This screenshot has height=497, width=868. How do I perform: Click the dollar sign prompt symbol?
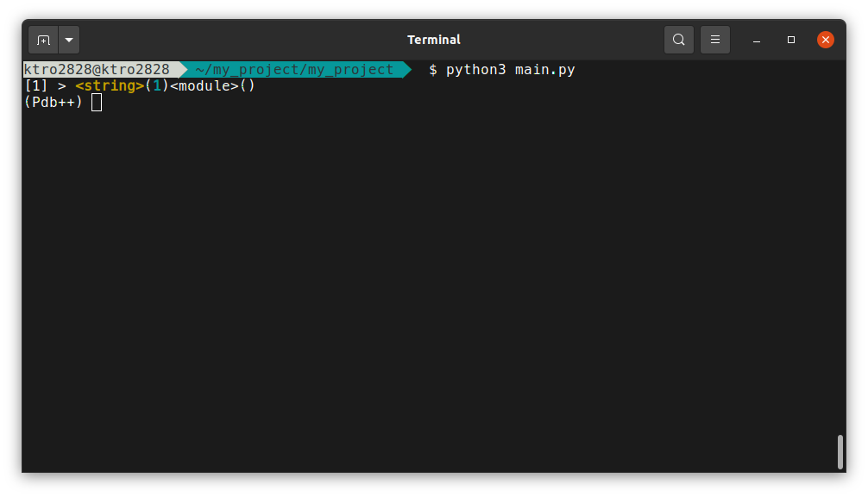(x=433, y=70)
